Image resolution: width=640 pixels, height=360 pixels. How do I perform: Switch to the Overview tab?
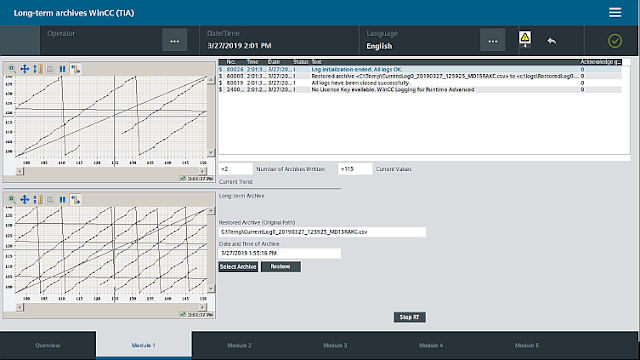pos(48,345)
